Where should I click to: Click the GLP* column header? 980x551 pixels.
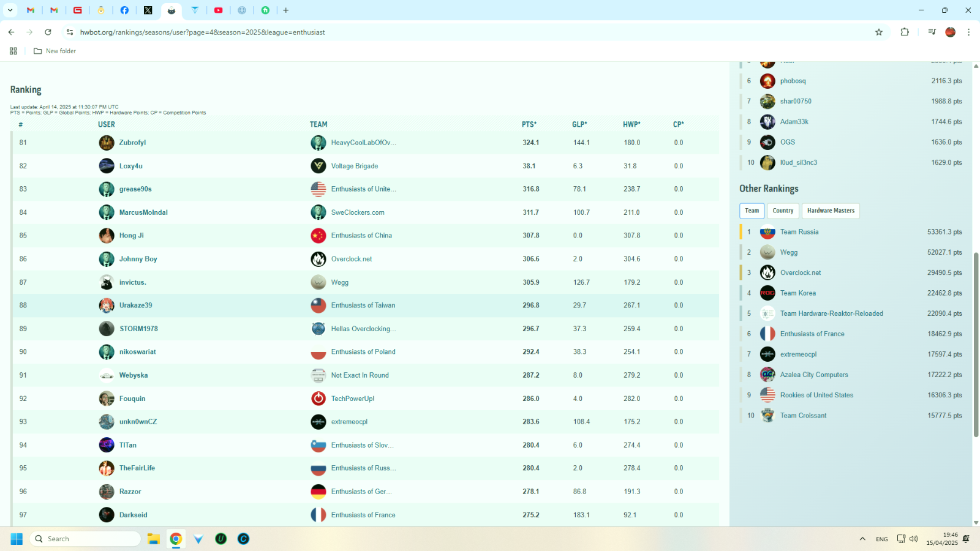click(x=579, y=124)
